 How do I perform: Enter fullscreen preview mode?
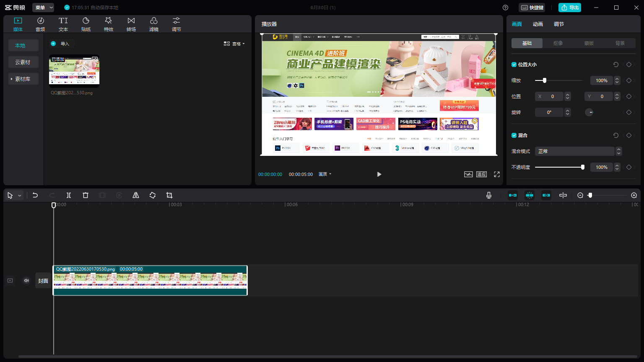point(497,174)
